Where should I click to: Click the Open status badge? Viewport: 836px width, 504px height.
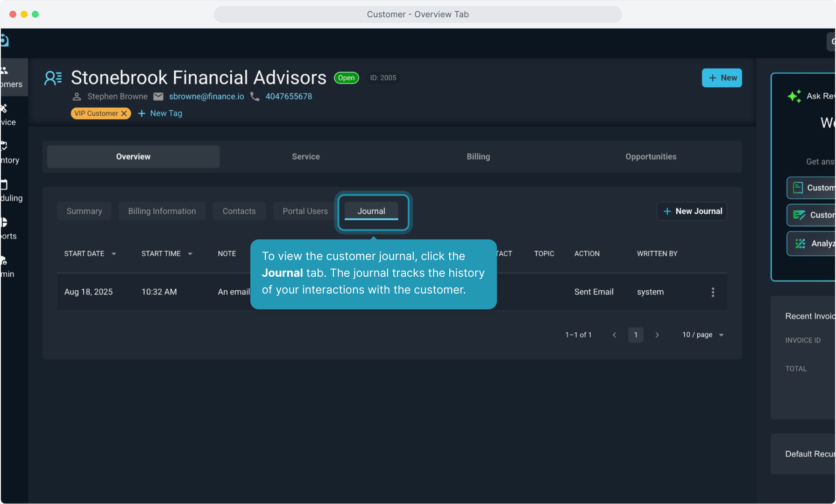click(x=347, y=78)
